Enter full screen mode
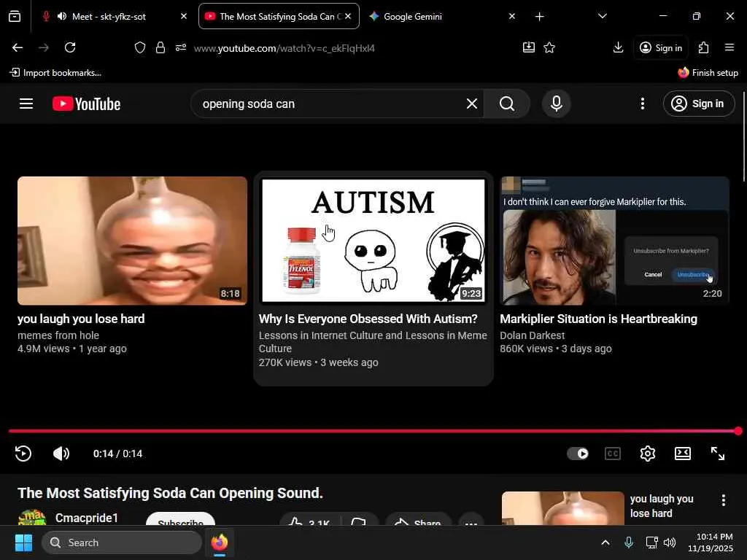 718,454
